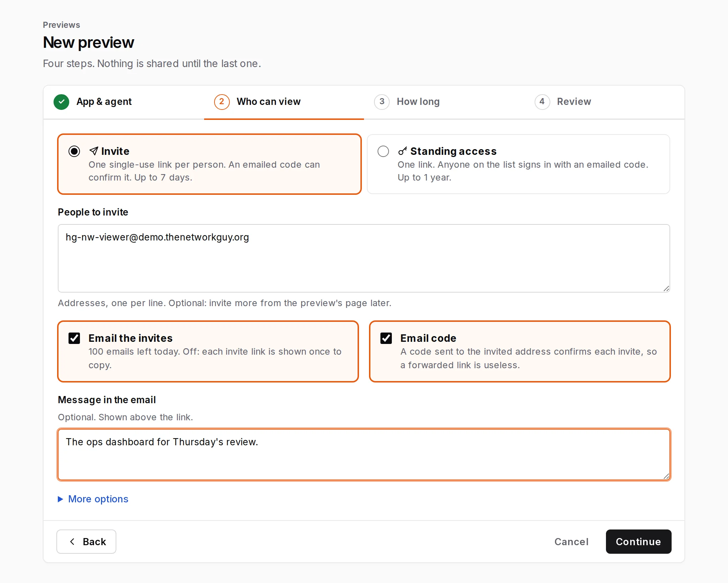Viewport: 728px width, 583px height.
Task: Click the 'Four steps' subtitle text
Action: 152,64
